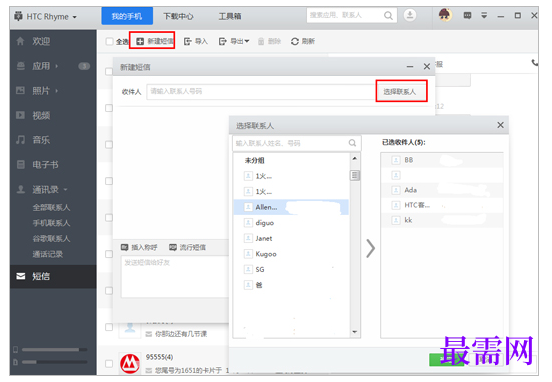Click the 通讯录 person icon in sidebar

click(x=21, y=189)
